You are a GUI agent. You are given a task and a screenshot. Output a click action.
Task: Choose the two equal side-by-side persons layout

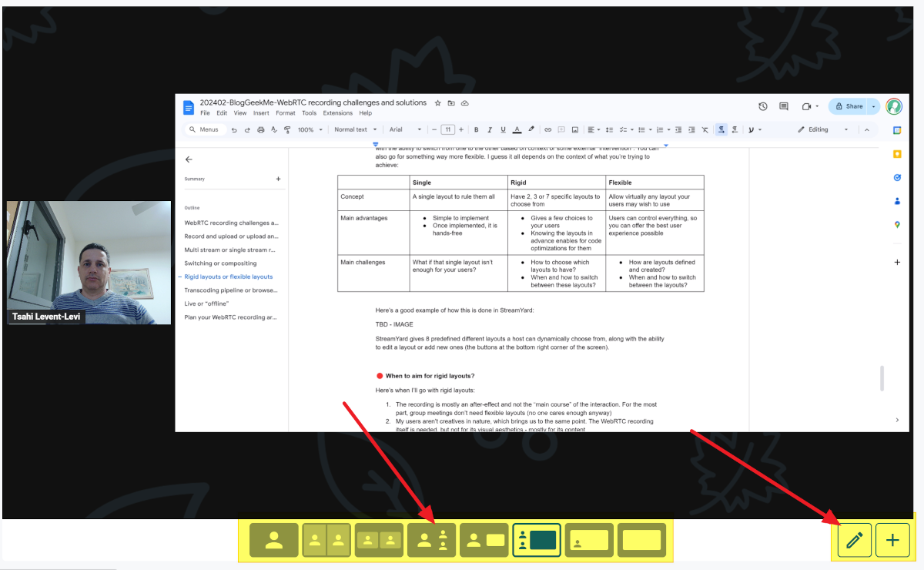click(x=326, y=540)
